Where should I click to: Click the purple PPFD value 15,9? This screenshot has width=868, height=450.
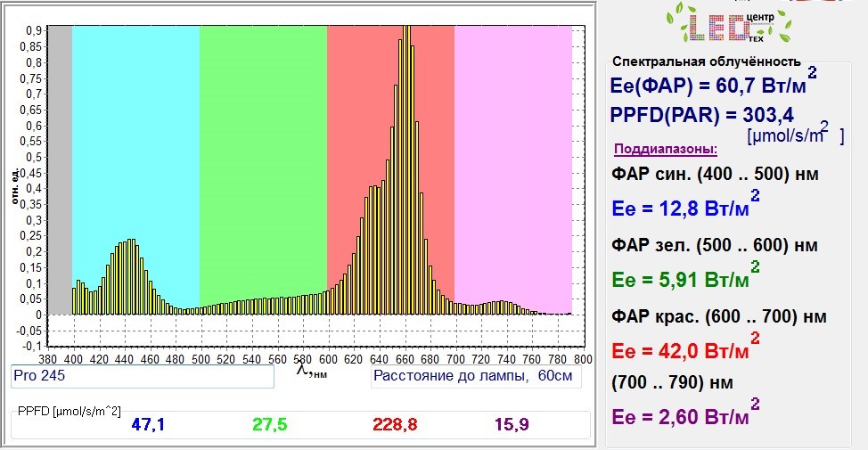[512, 424]
